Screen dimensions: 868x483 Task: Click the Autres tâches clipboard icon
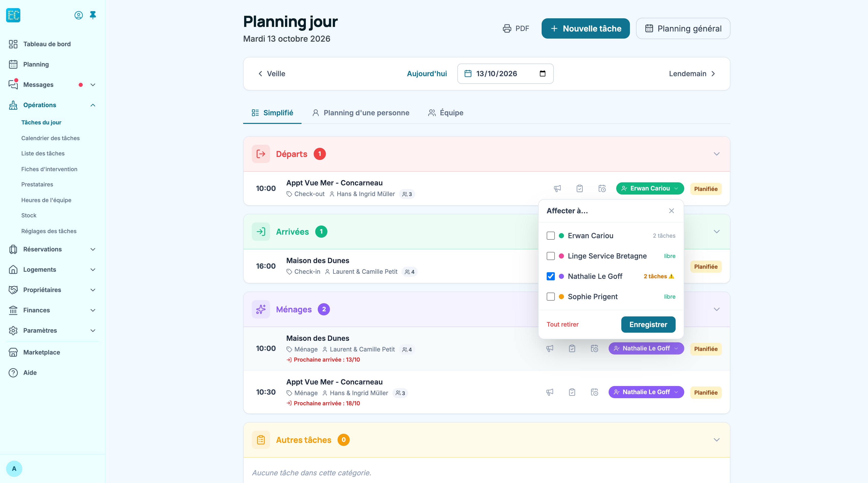[x=261, y=440]
